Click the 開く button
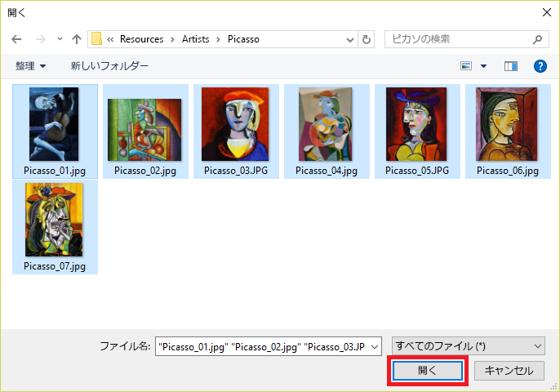The width and height of the screenshot is (560, 392). click(x=428, y=371)
